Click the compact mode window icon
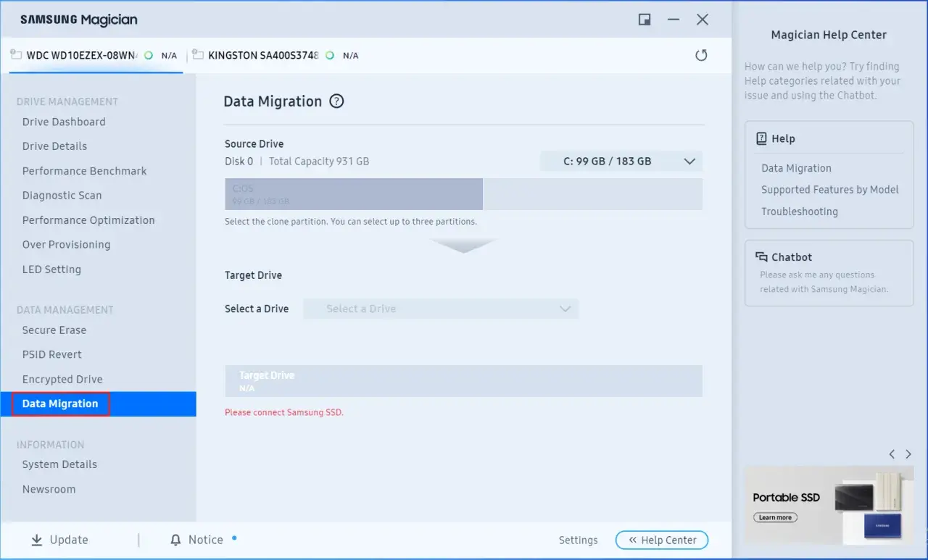This screenshot has height=560, width=928. (645, 20)
